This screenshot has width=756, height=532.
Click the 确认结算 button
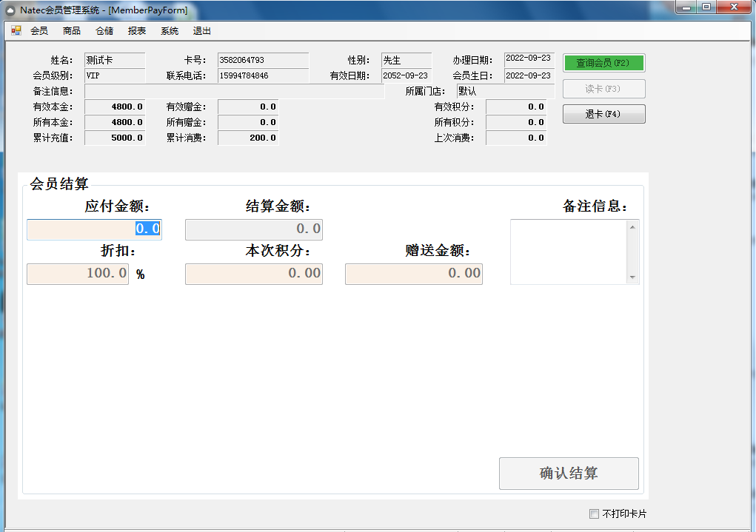point(569,474)
